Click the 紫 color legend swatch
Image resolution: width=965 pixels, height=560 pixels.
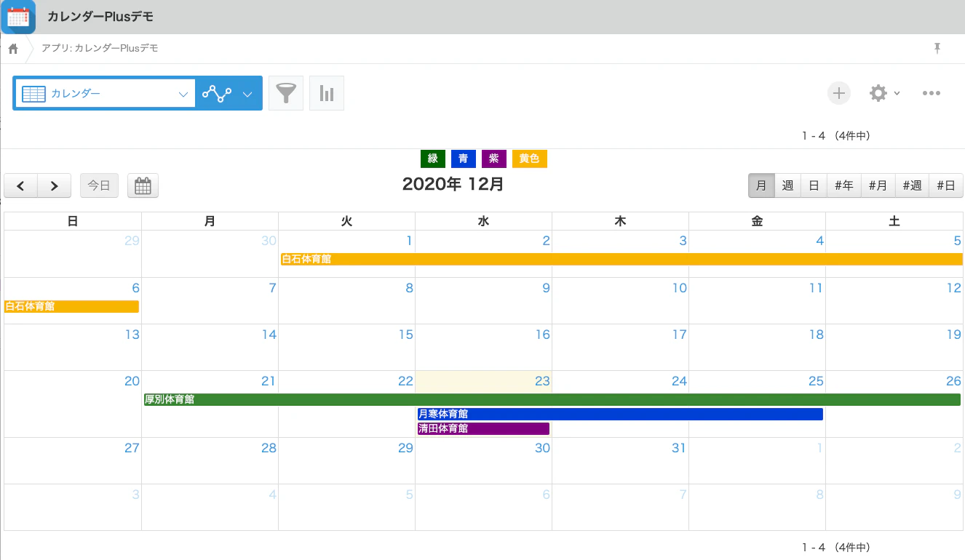(494, 159)
